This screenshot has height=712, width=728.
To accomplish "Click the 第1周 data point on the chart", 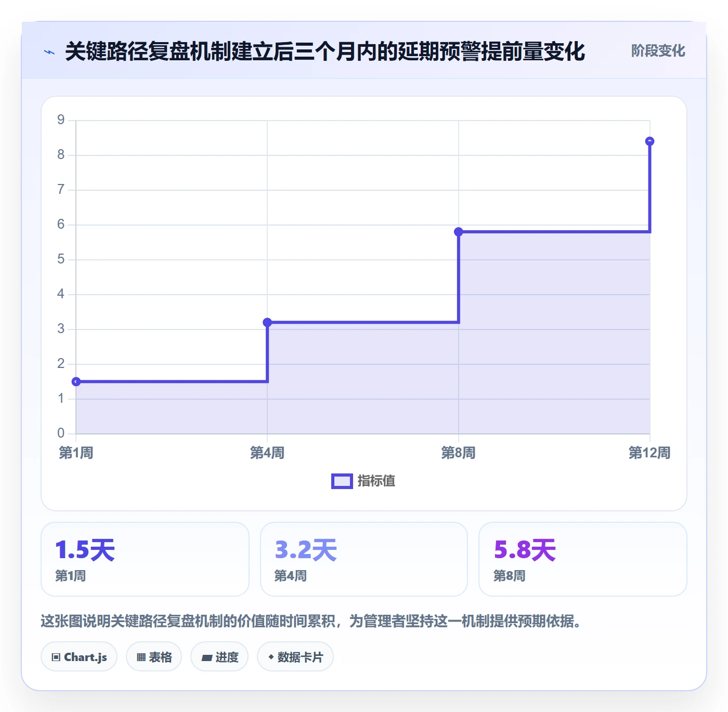I will click(x=76, y=381).
